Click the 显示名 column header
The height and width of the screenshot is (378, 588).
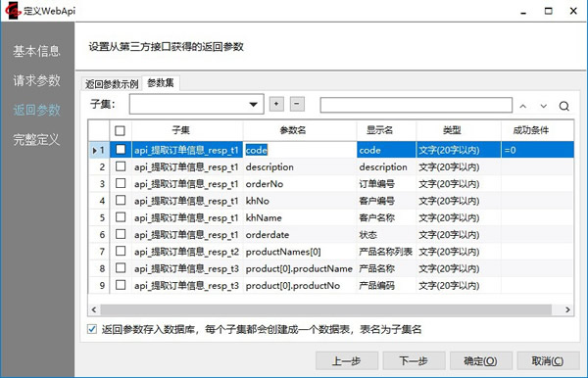coord(386,130)
